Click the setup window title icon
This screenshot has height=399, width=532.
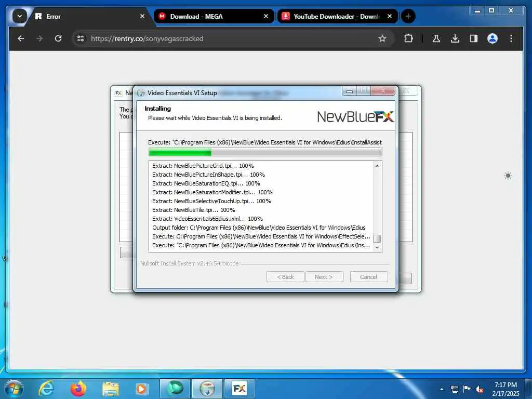(x=141, y=93)
